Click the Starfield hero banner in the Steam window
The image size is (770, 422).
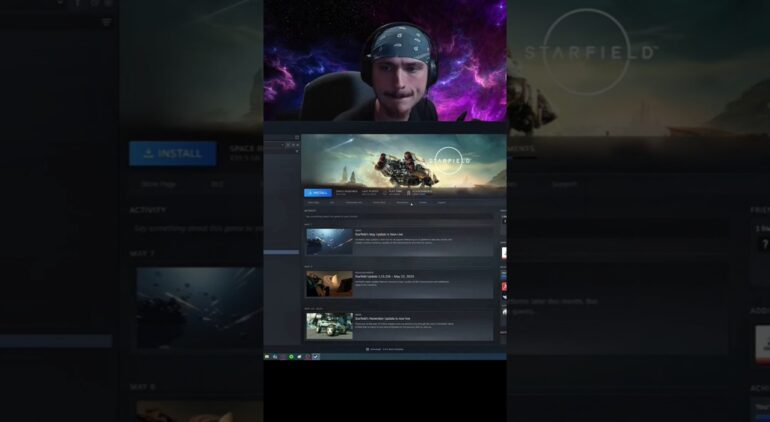coord(404,161)
